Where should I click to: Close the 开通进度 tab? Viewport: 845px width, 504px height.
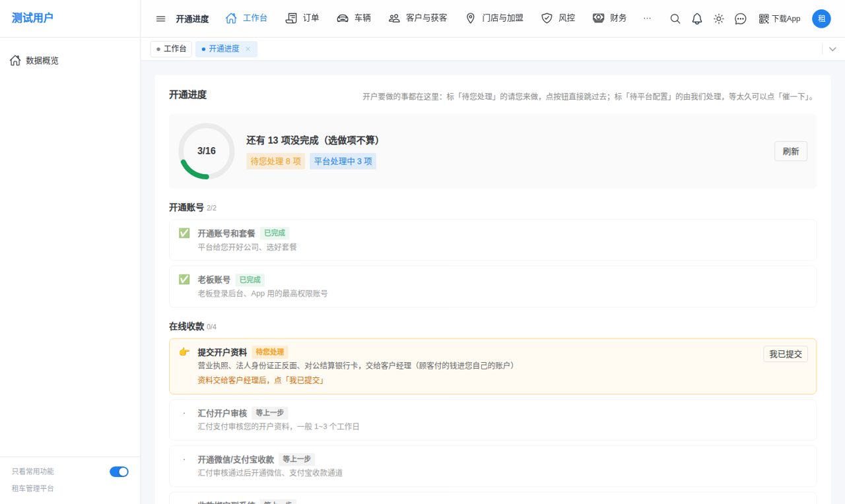pyautogui.click(x=248, y=49)
